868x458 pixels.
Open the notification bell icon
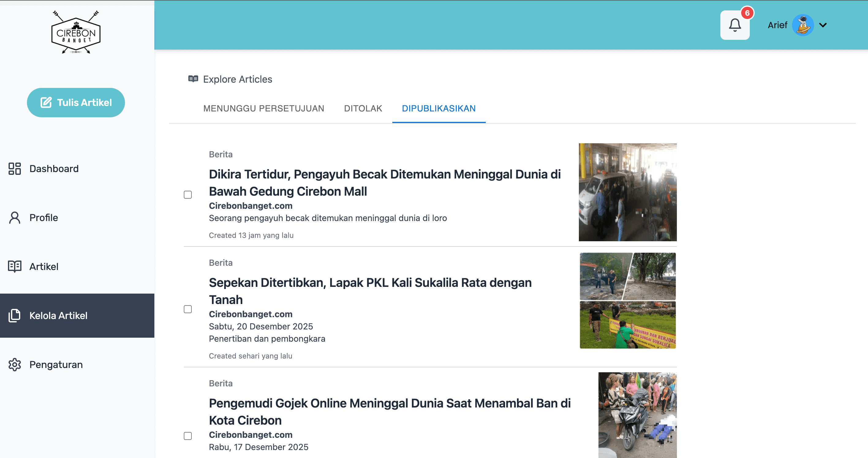tap(734, 25)
